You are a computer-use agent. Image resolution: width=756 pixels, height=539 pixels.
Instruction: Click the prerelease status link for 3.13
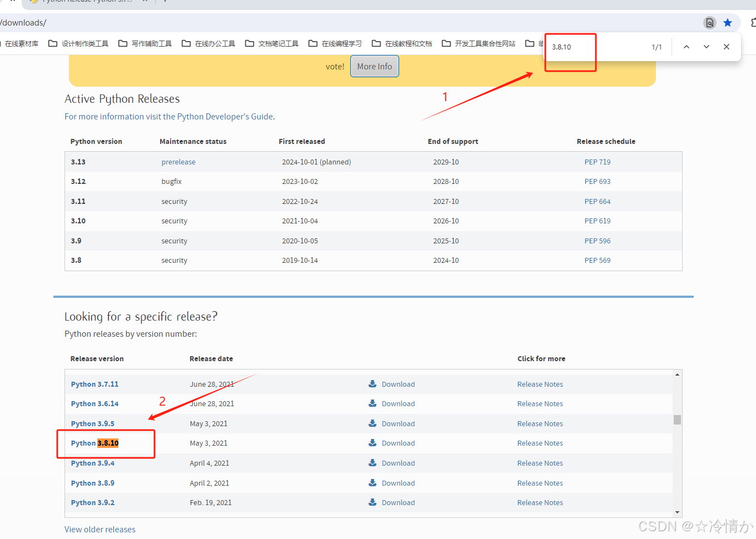click(x=178, y=162)
